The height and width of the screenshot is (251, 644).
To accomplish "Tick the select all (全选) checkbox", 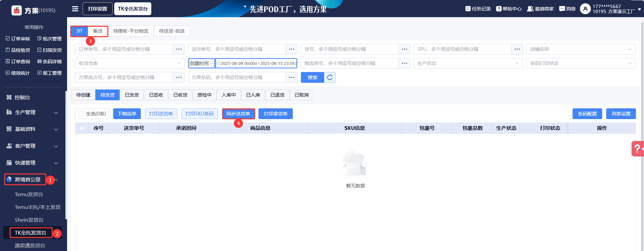I will pyautogui.click(x=81, y=114).
